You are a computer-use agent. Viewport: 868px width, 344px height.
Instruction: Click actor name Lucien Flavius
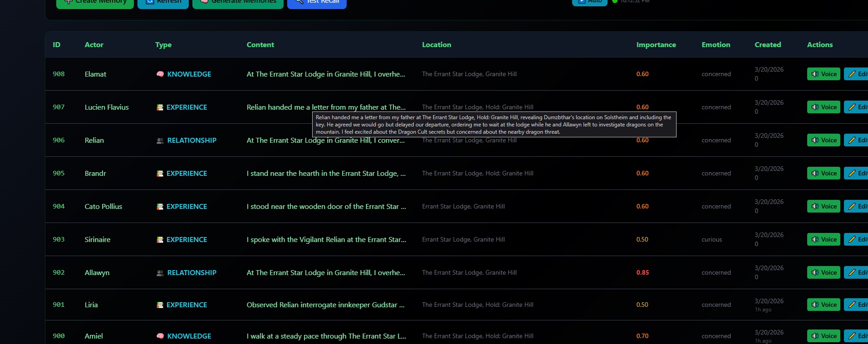(107, 107)
